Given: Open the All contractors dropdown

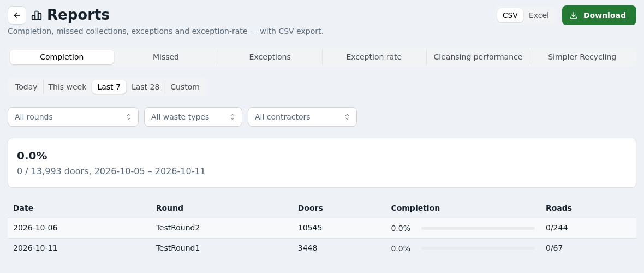Looking at the screenshot, I should click(x=302, y=117).
